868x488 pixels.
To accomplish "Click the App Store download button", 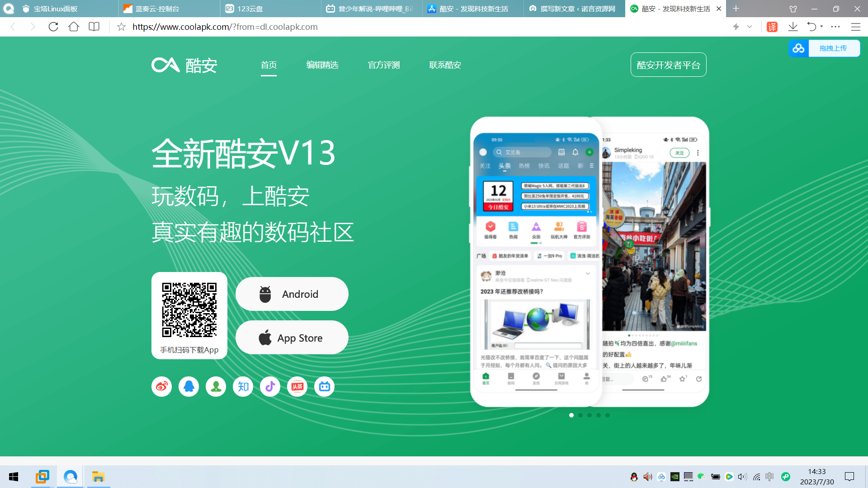I will tap(292, 338).
